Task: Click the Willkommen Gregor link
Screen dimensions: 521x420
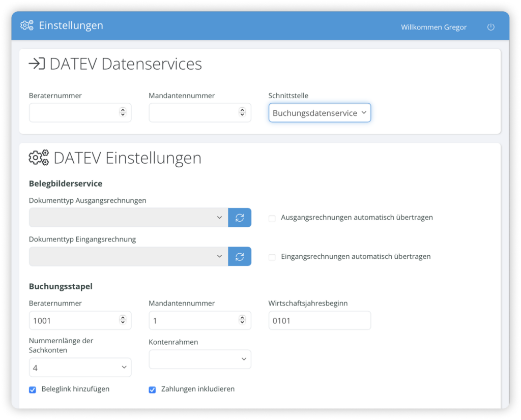Action: tap(433, 27)
